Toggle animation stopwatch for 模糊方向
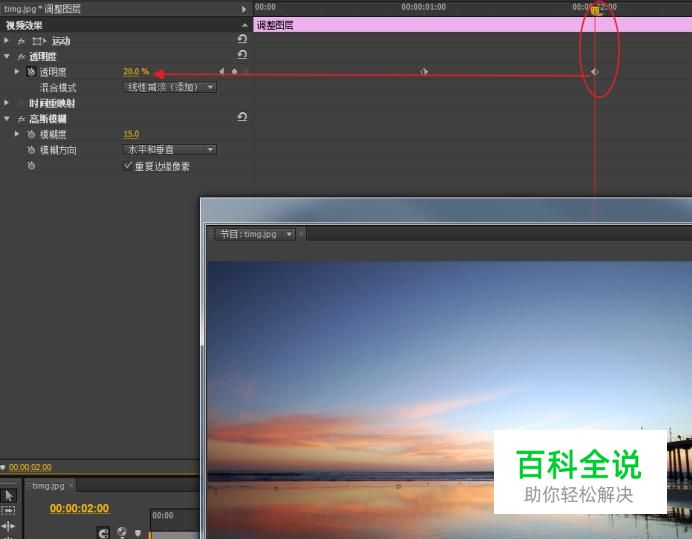Image resolution: width=692 pixels, height=539 pixels. click(x=31, y=150)
